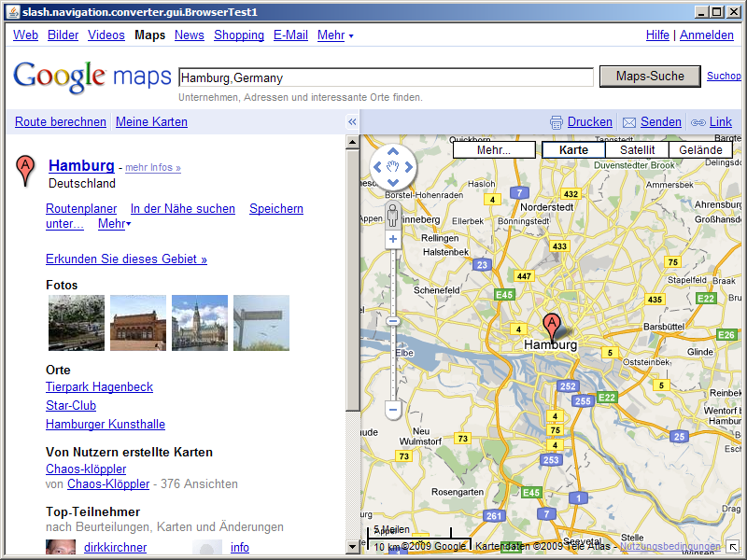
Task: Toggle the overview map arrow in map corner
Action: click(x=733, y=547)
